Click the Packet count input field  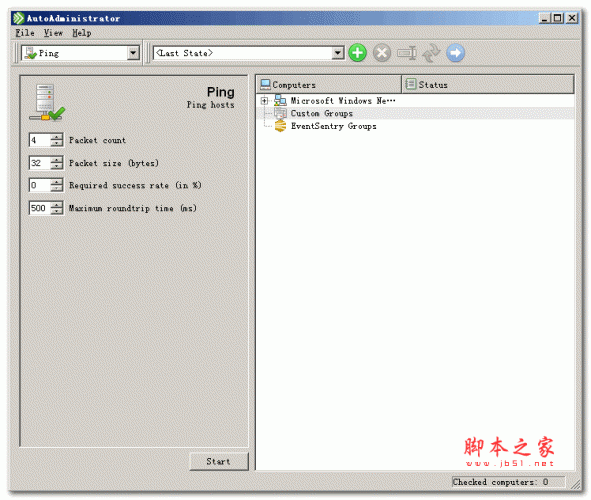point(40,140)
